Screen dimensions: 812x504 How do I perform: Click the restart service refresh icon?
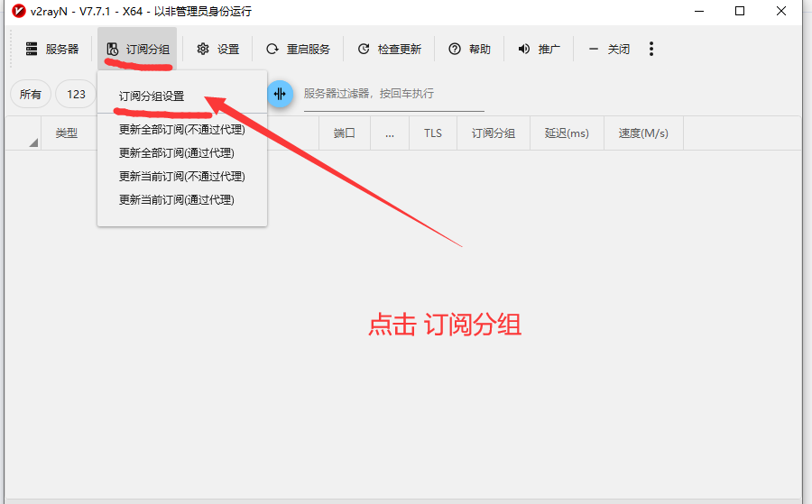click(272, 49)
